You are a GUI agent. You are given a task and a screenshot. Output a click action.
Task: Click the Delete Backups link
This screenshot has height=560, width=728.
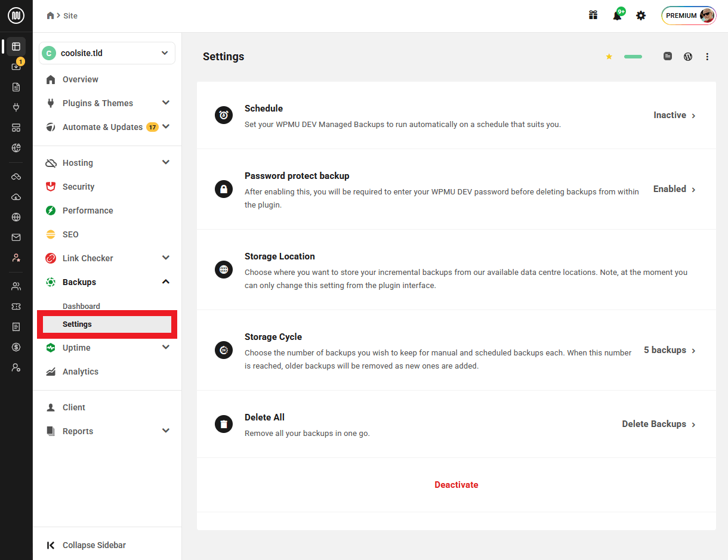659,424
